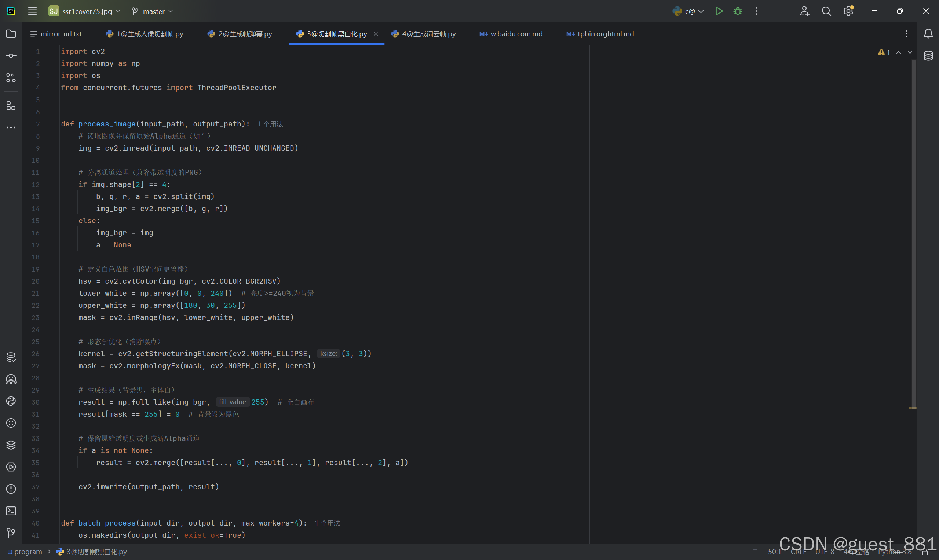The image size is (939, 560).
Task: Open the Commit tool window
Action: pos(11,56)
